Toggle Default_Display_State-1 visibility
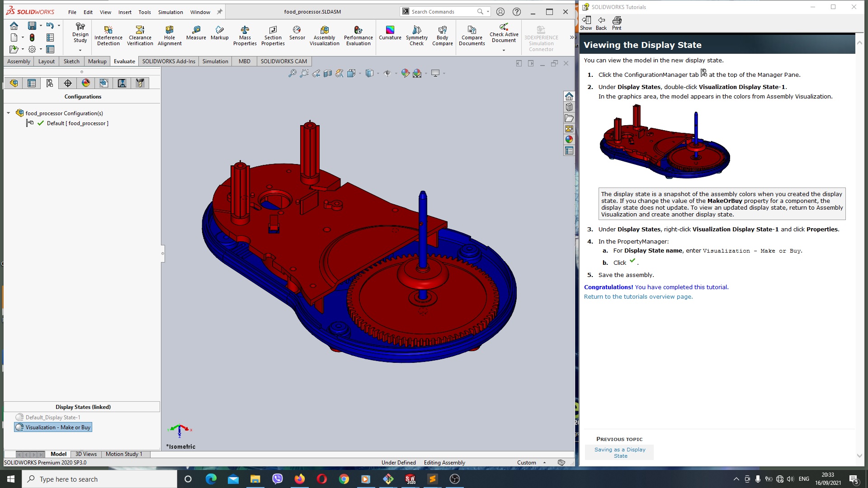 coord(20,417)
